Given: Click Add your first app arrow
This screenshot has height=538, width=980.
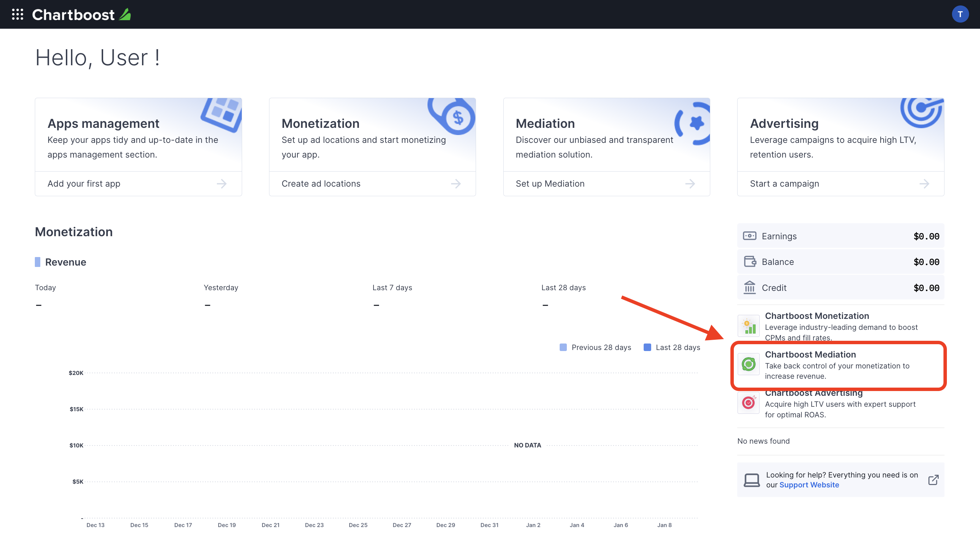Looking at the screenshot, I should pyautogui.click(x=223, y=184).
